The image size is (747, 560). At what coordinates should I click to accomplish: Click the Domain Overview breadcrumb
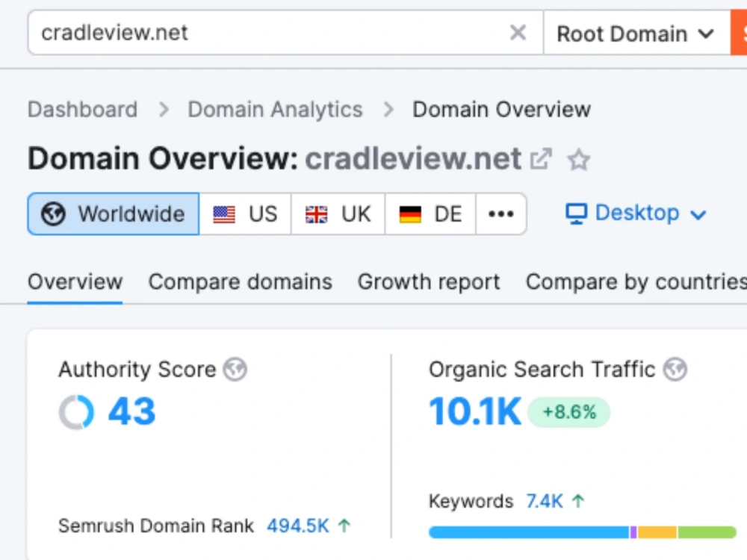[502, 110]
